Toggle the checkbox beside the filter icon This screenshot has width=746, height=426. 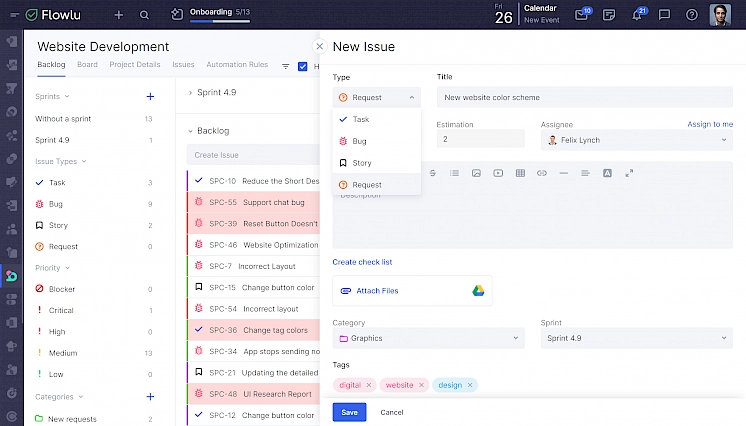click(x=303, y=67)
